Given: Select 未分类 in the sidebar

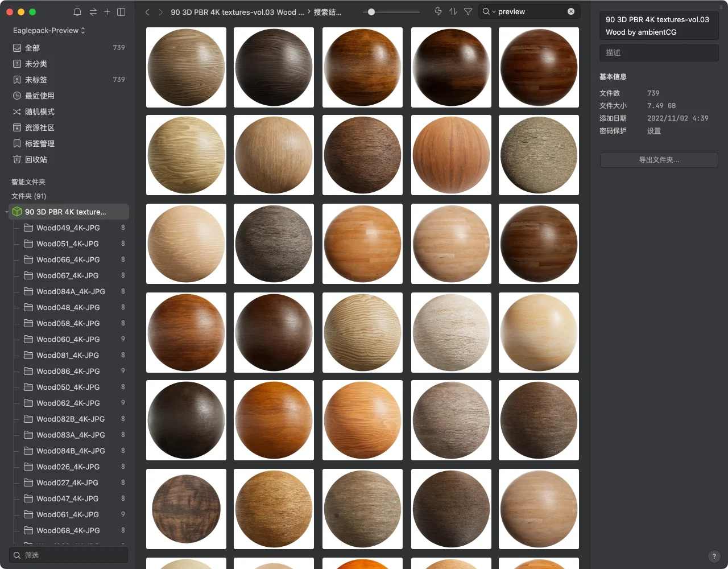Looking at the screenshot, I should [68, 64].
